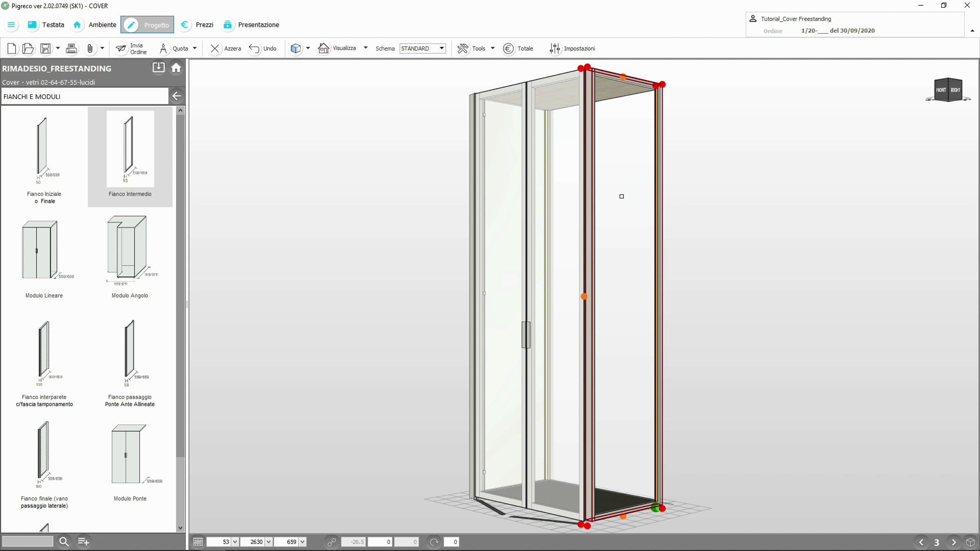Click Azzera reset icon
This screenshot has width=980, height=551.
click(214, 49)
